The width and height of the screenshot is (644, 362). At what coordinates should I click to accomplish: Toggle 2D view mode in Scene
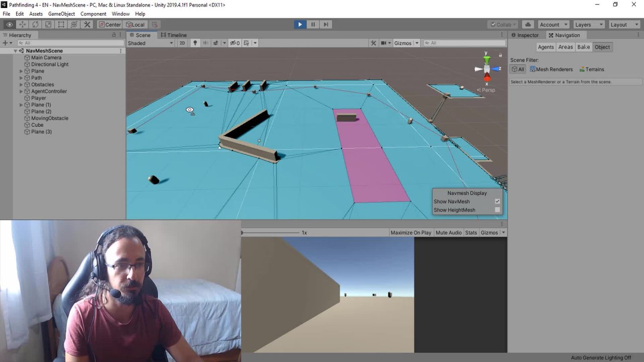tap(182, 43)
